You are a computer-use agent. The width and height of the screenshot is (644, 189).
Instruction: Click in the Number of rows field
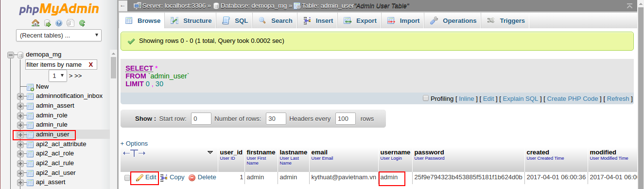click(x=277, y=118)
